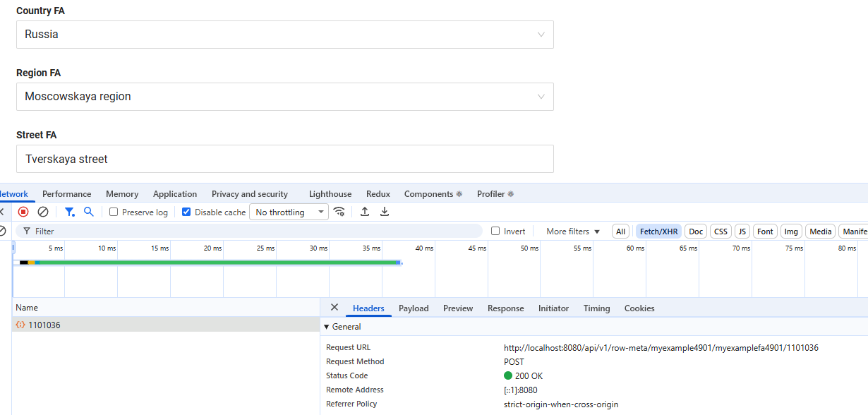Toggle the network filter funnel icon
The height and width of the screenshot is (415, 868).
69,212
